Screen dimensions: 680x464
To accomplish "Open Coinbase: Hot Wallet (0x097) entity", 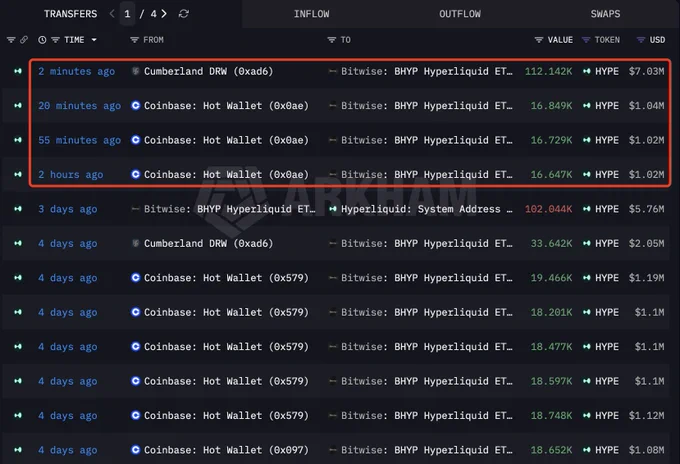I will point(226,450).
